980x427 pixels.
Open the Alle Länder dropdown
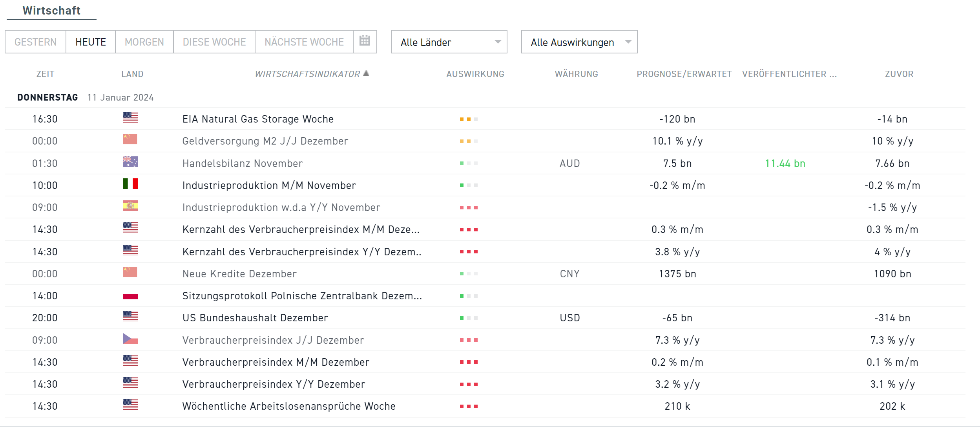pyautogui.click(x=449, y=42)
